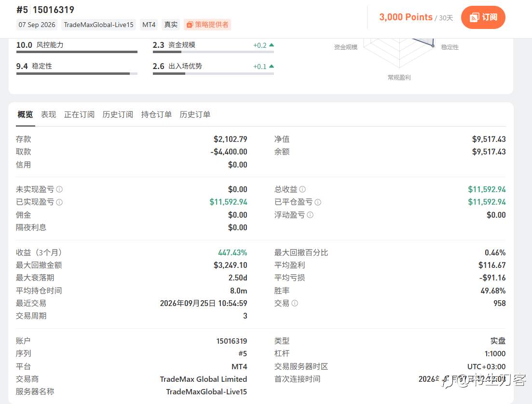Click the 风控能力 score bar
Viewport: 532px width, 404px height.
pyautogui.click(x=77, y=52)
